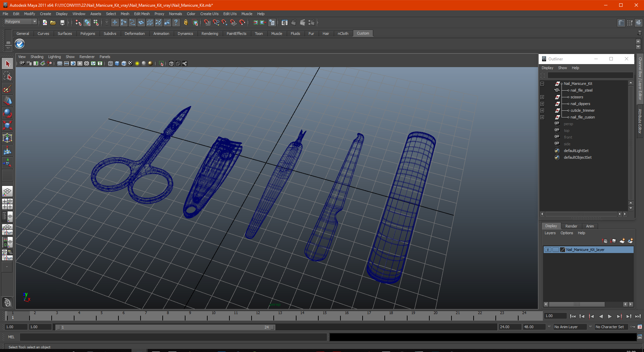Select the Soft Modification tool
644x352 pixels.
coord(7,151)
